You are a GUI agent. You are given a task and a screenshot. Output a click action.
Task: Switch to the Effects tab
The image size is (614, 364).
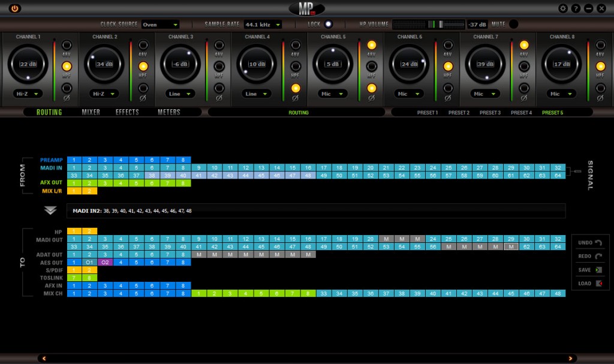(127, 112)
